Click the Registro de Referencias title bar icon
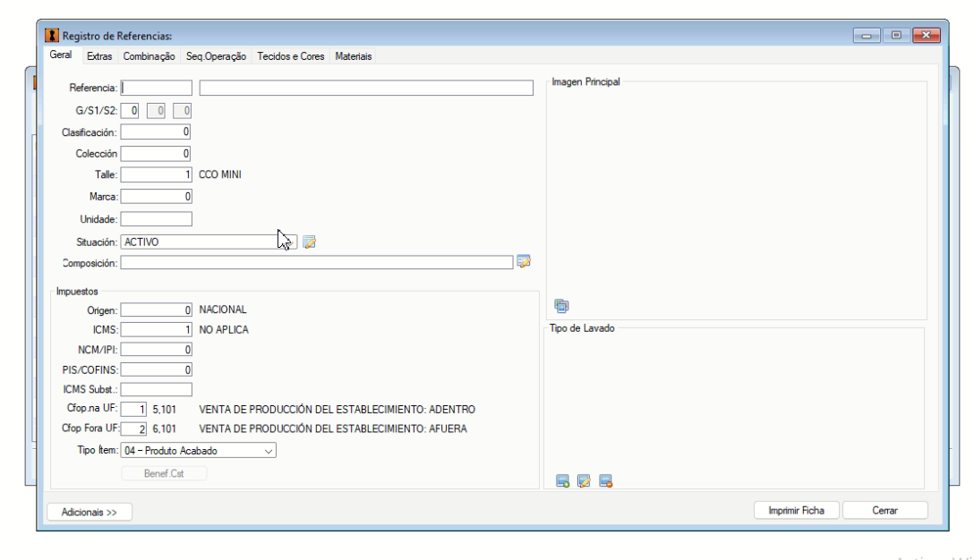The width and height of the screenshot is (974, 560). click(x=52, y=36)
